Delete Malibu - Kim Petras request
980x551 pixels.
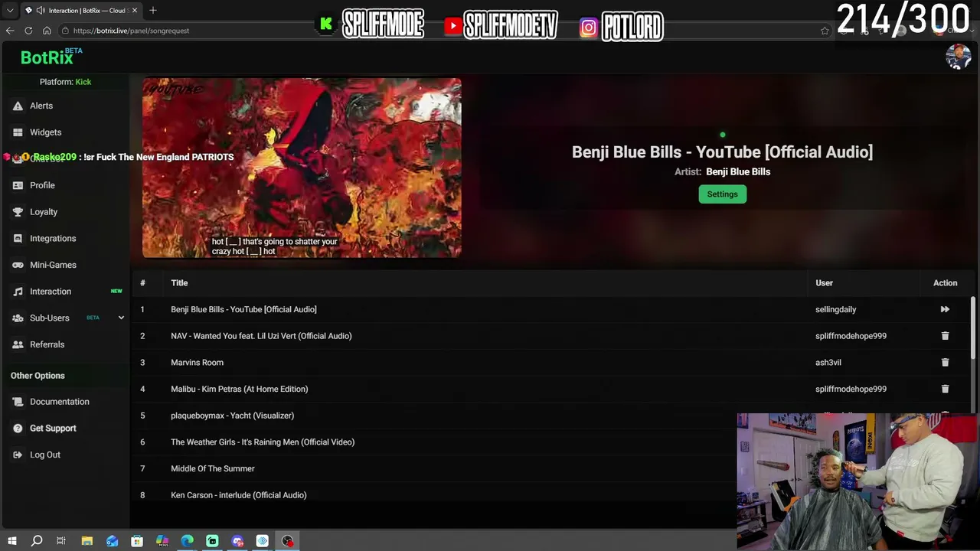(945, 389)
